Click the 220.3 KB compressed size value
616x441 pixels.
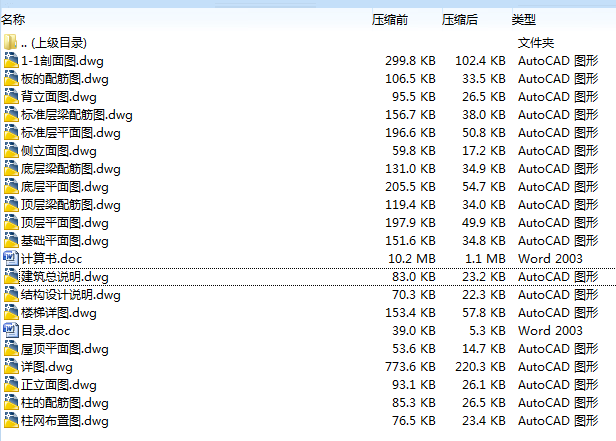tap(480, 367)
